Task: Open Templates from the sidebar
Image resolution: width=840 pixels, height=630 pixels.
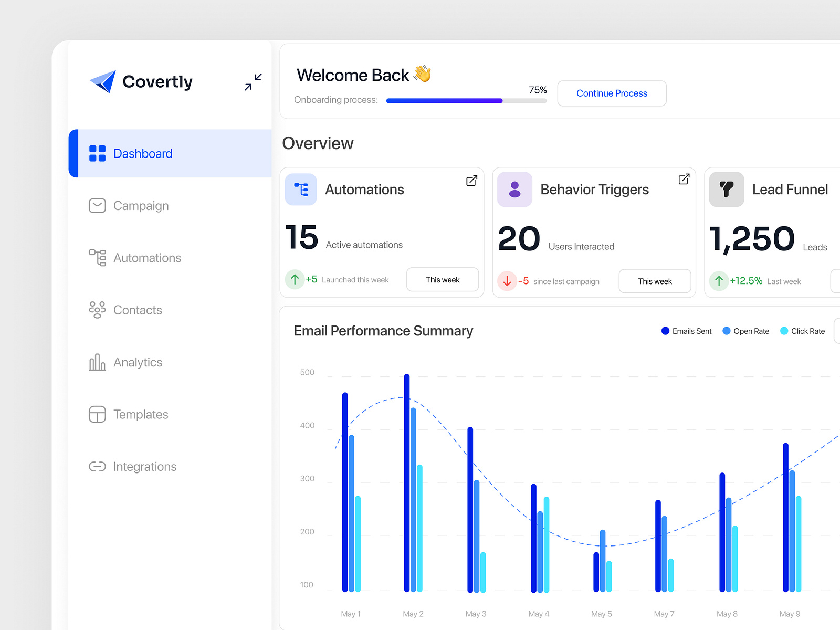Action: tap(141, 415)
